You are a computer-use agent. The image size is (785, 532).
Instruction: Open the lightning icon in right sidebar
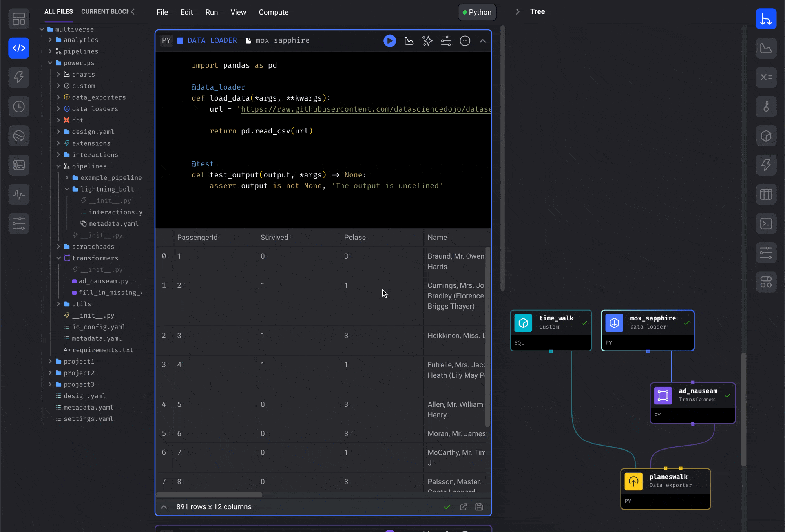click(x=766, y=165)
